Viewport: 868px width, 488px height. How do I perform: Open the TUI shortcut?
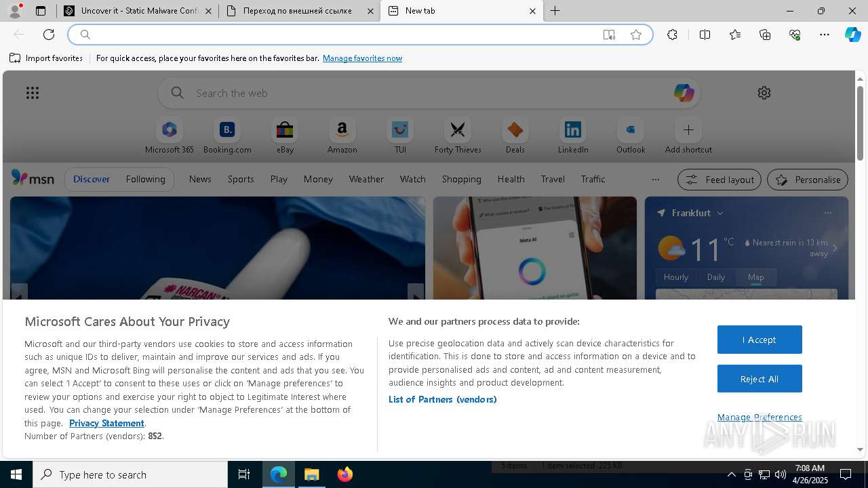tap(400, 136)
